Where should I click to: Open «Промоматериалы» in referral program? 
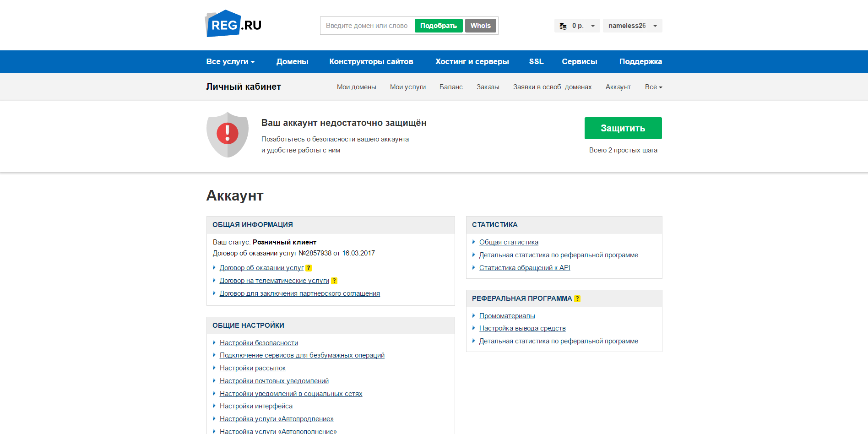click(x=507, y=315)
